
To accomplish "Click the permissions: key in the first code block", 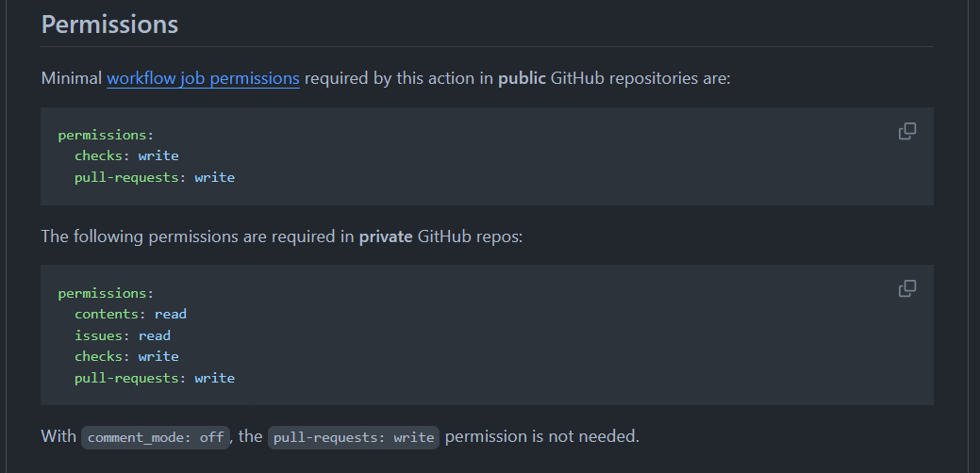I will click(106, 135).
